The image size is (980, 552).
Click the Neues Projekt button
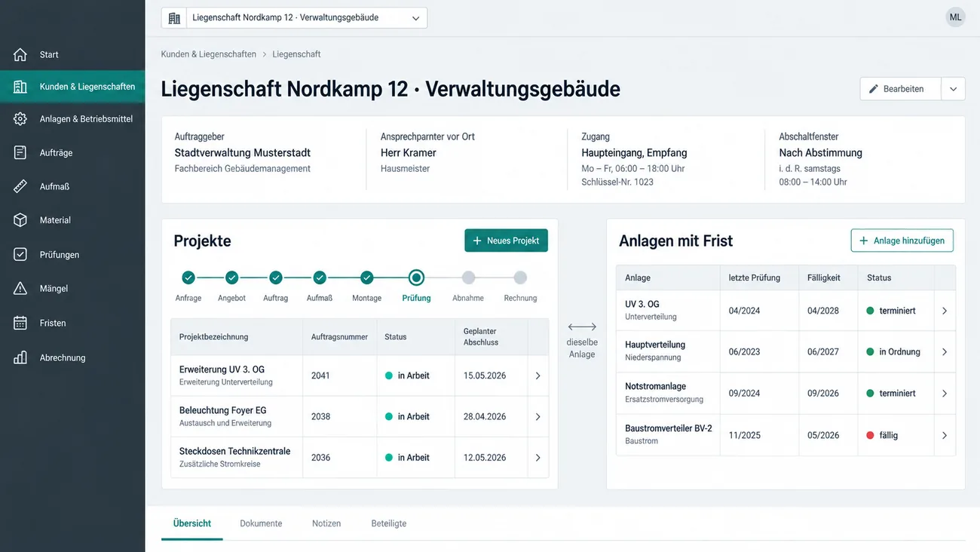[506, 241]
